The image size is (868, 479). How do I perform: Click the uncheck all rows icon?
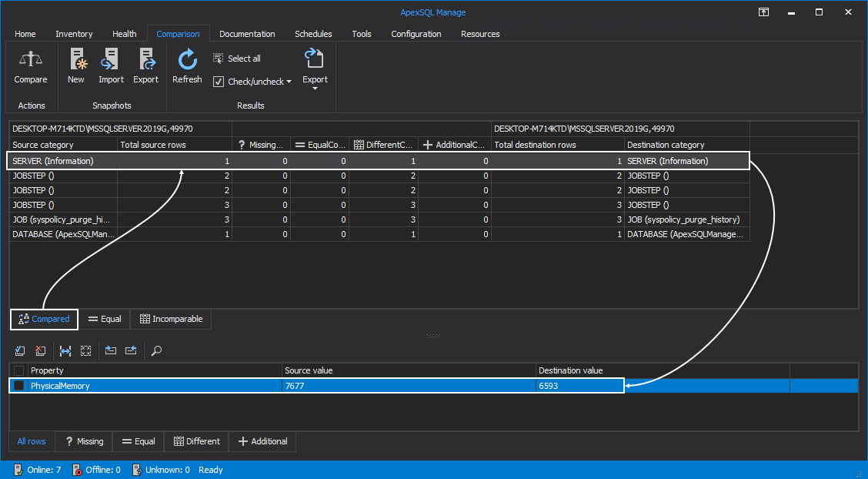pyautogui.click(x=40, y=350)
